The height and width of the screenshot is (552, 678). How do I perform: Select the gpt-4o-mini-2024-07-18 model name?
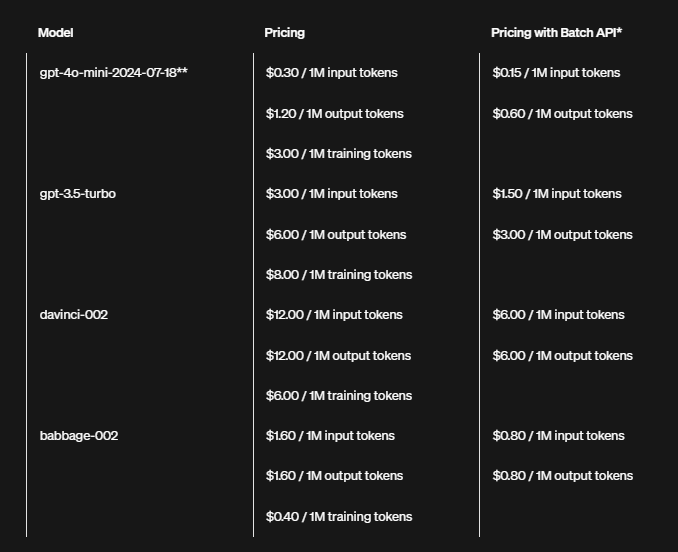[x=113, y=73]
